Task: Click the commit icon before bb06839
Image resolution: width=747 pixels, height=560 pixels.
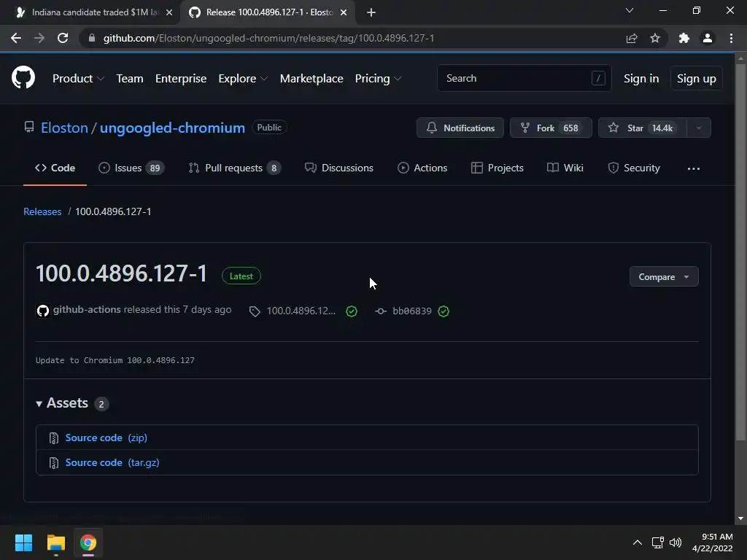Action: [x=380, y=311]
